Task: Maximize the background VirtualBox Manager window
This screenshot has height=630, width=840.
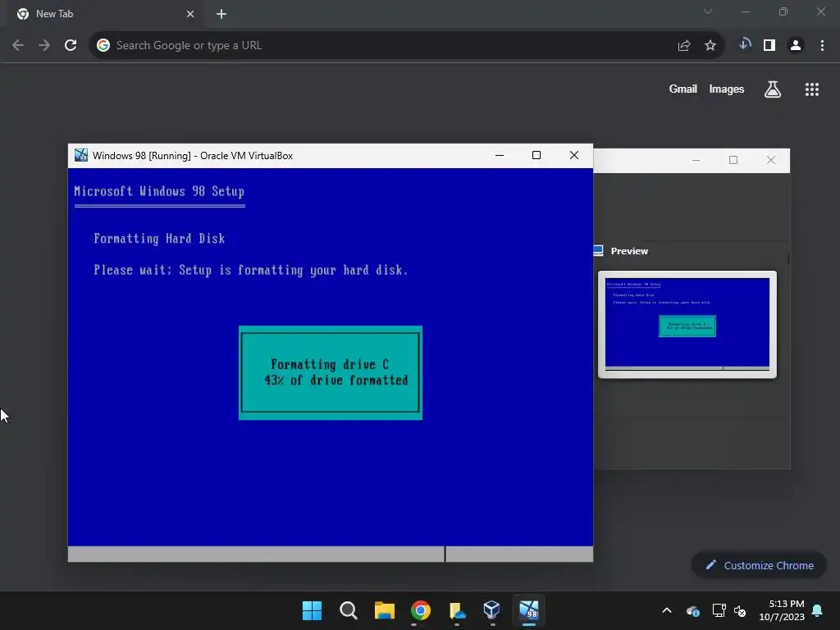Action: point(733,160)
